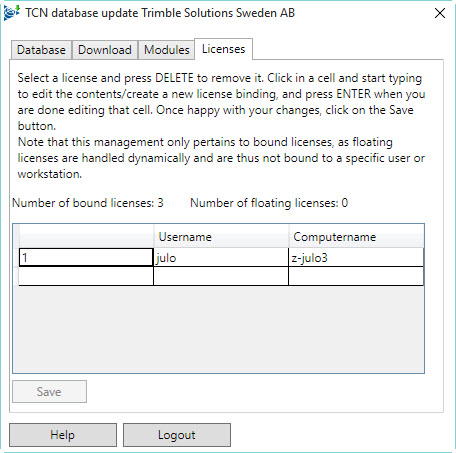
Task: Open Help for the database updater
Action: tap(63, 435)
